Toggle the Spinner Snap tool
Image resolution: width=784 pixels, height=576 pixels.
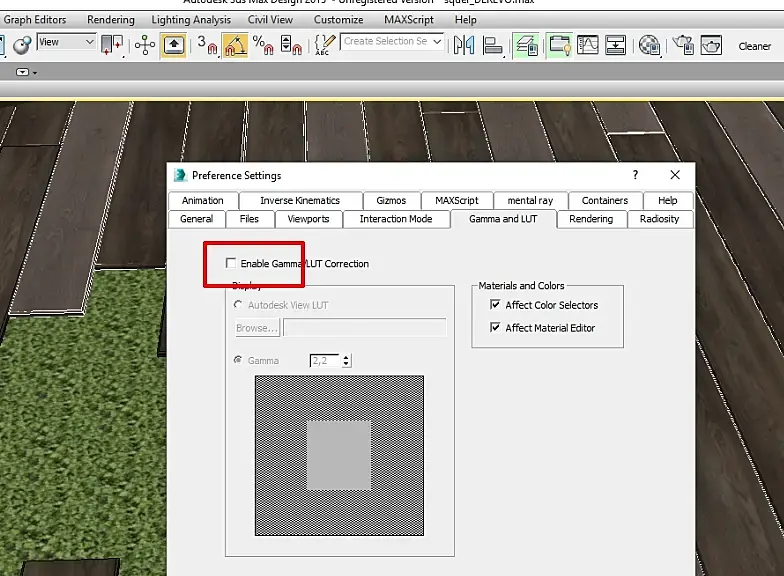[x=291, y=45]
